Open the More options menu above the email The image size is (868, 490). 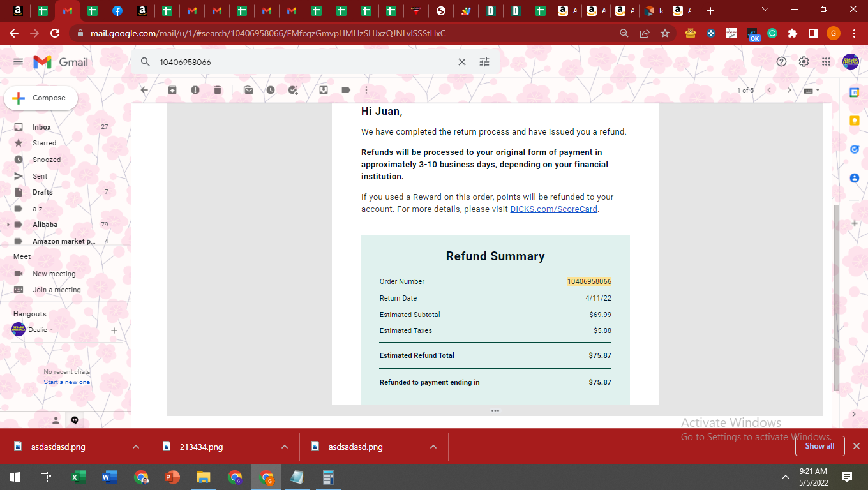366,90
